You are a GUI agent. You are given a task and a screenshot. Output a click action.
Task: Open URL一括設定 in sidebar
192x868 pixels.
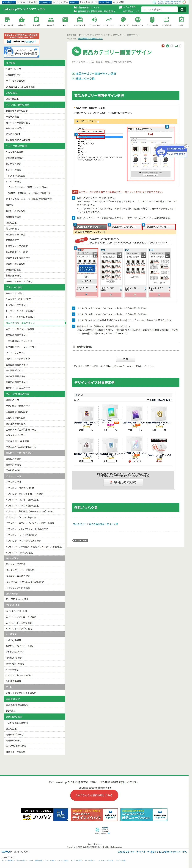click(x=34, y=99)
